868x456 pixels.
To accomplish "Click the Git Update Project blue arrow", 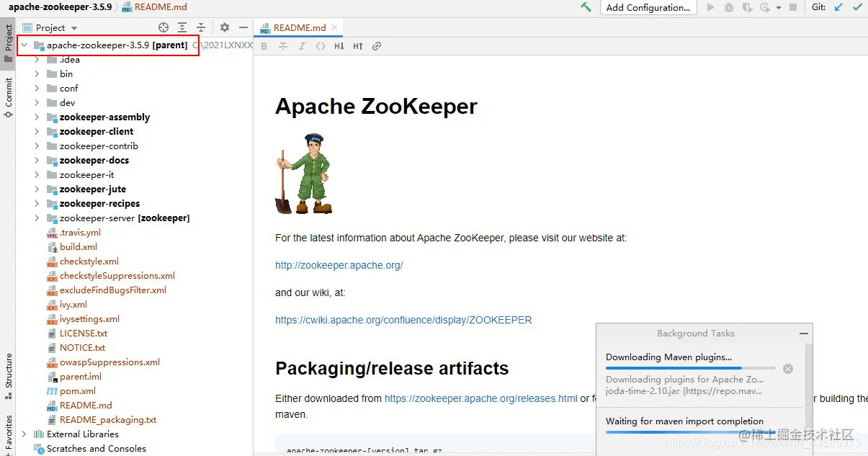I will point(838,7).
